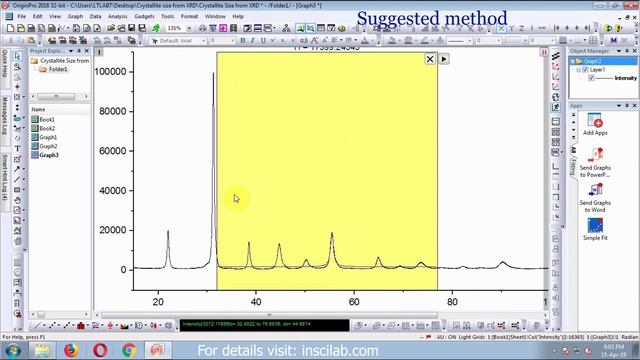Viewport: 640px width, 360px height.
Task: Select the Pointer tool in Tools toolbar
Action: pyautogui.click(x=17, y=56)
